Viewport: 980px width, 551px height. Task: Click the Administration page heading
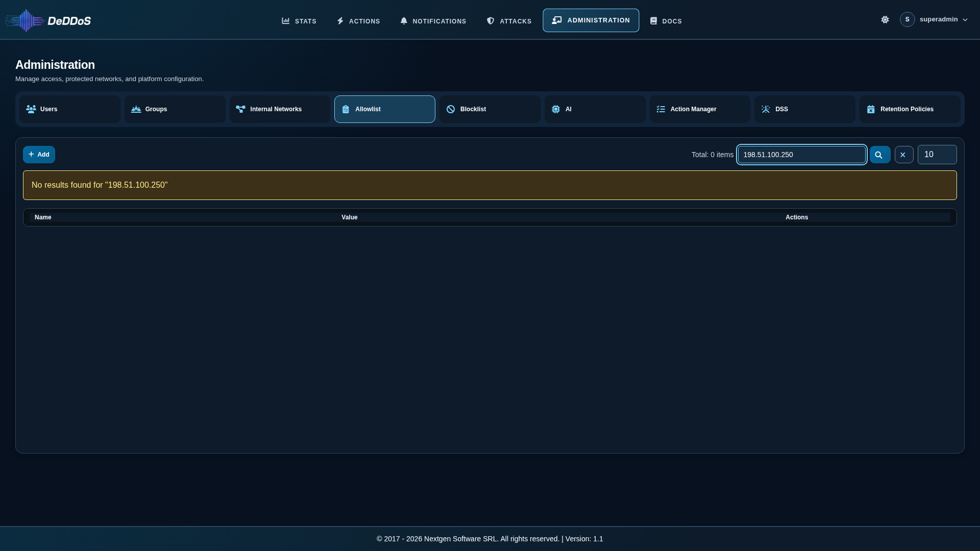click(x=55, y=65)
